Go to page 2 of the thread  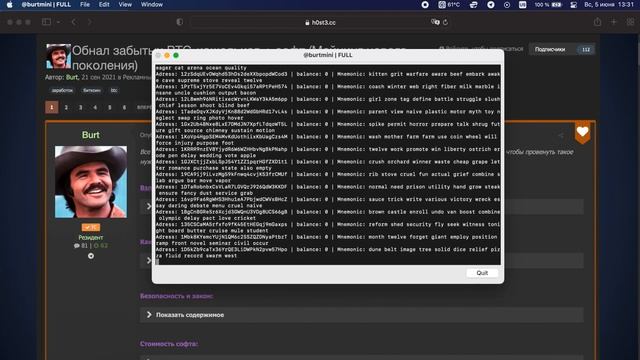[x=66, y=107]
